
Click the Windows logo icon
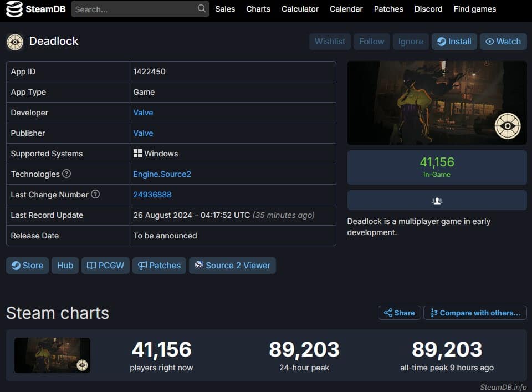137,154
